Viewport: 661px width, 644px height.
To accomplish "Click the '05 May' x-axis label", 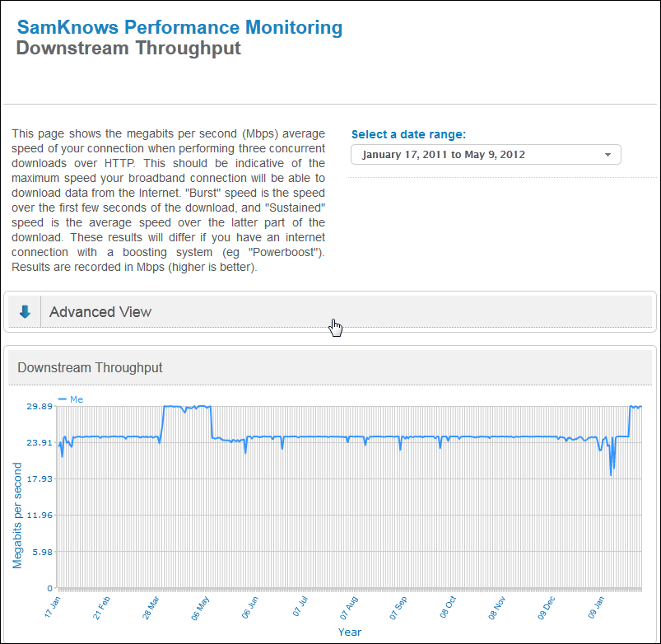I will tap(200, 608).
